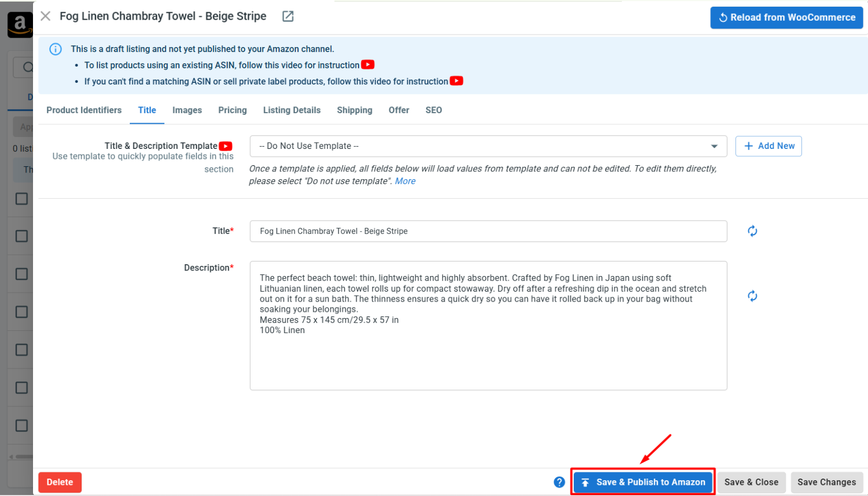Screen dimensions: 868x496
Task: Close the listing editor with the X icon
Action: click(46, 16)
